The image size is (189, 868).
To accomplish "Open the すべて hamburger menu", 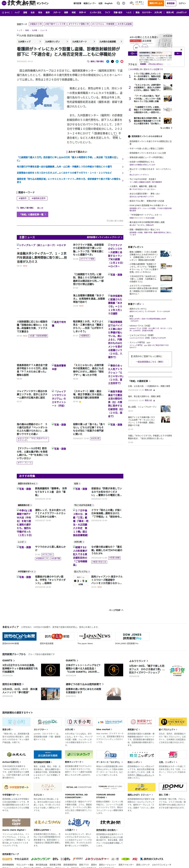I will (6, 12).
